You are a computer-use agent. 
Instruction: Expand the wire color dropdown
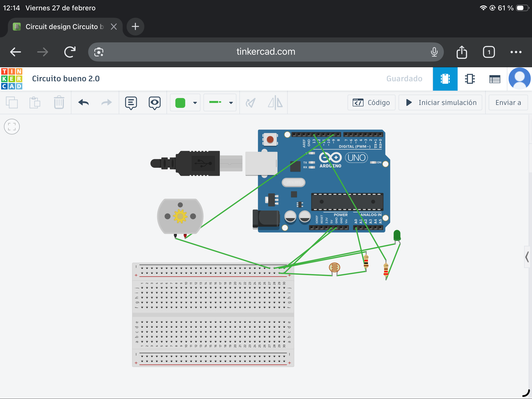pyautogui.click(x=195, y=103)
